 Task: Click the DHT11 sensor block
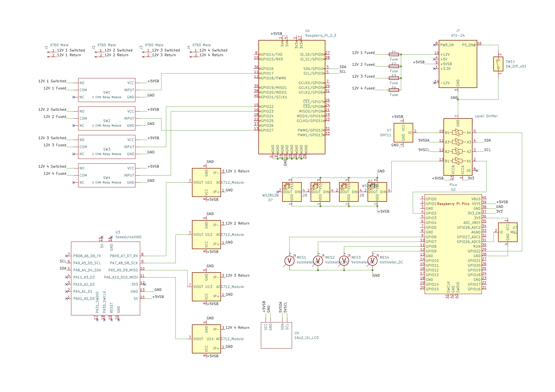pos(403,133)
